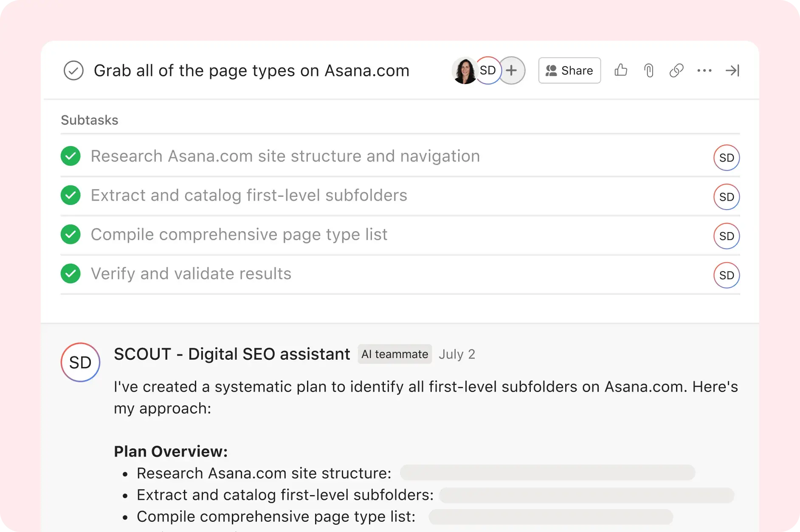Mark the main task complete with the checkmark
Screen dimensions: 800x532
pos(73,70)
